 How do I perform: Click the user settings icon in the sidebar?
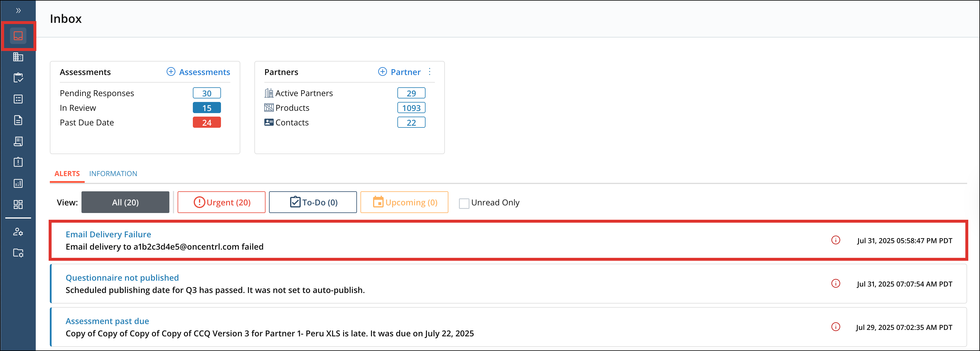(18, 231)
